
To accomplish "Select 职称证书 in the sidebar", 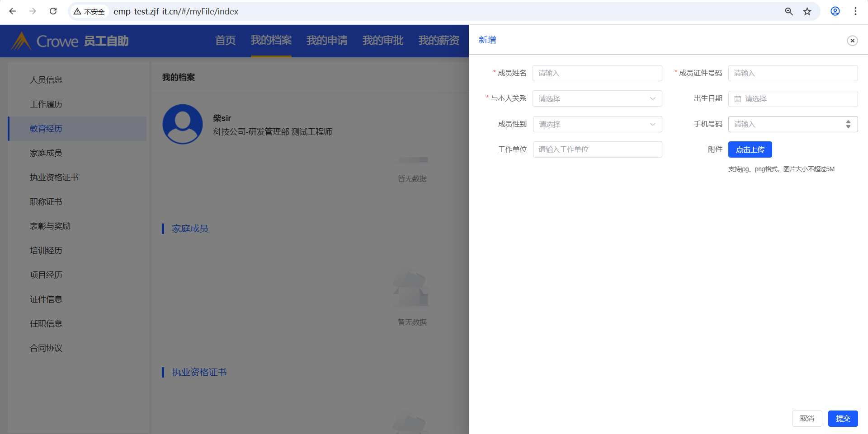I will (x=77, y=202).
